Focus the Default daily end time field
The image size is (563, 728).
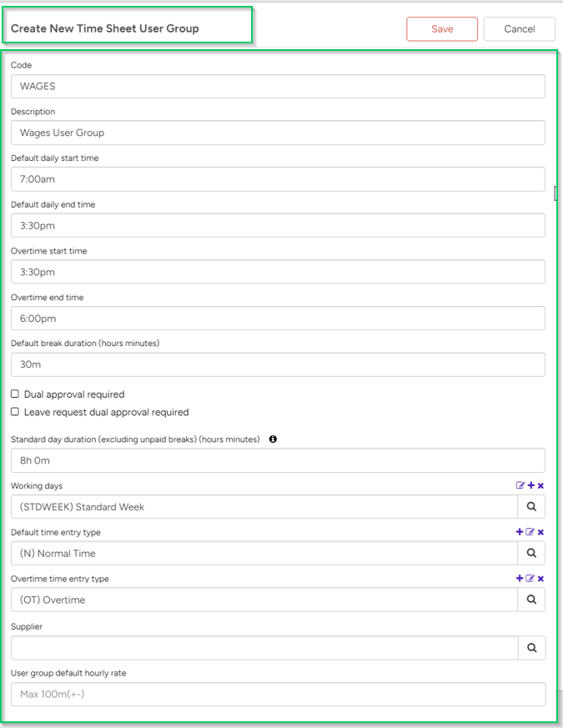[278, 226]
